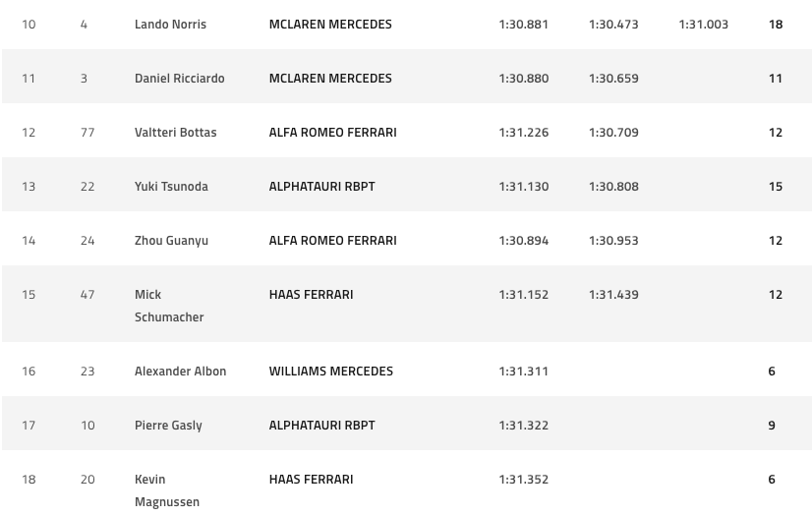Open Alexander Albon's driver entry

point(180,372)
